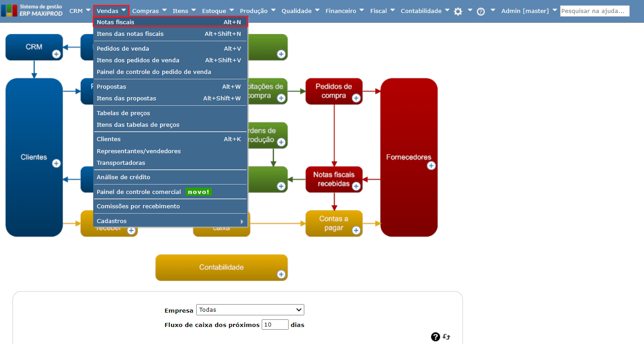Click the plus icon on the Fornecedores box
Viewport: 644px width, 344px height.
[431, 165]
